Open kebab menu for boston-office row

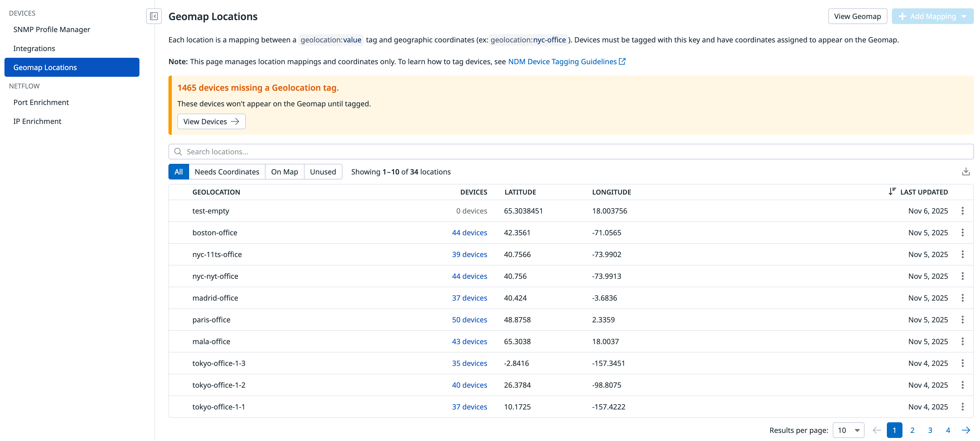pyautogui.click(x=962, y=233)
